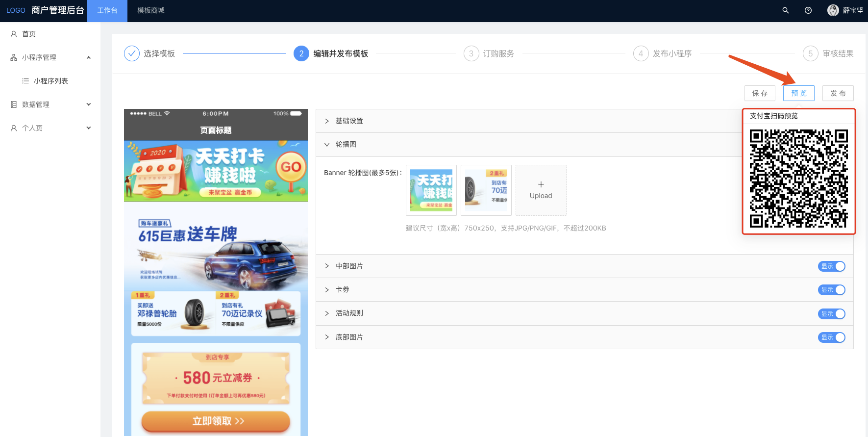Click 审核结果 step label

click(838, 53)
